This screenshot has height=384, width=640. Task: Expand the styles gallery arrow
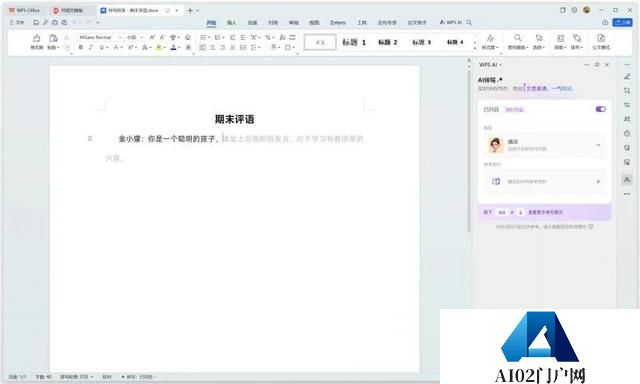tap(475, 48)
